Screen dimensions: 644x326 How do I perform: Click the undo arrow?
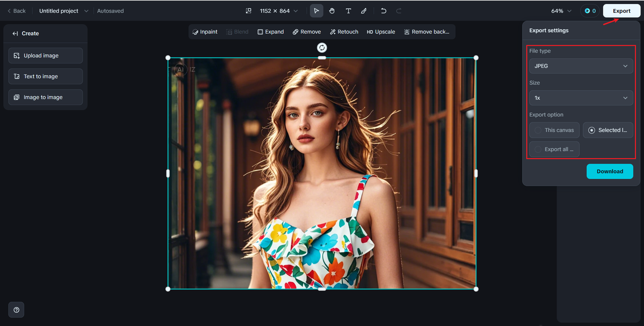[383, 11]
